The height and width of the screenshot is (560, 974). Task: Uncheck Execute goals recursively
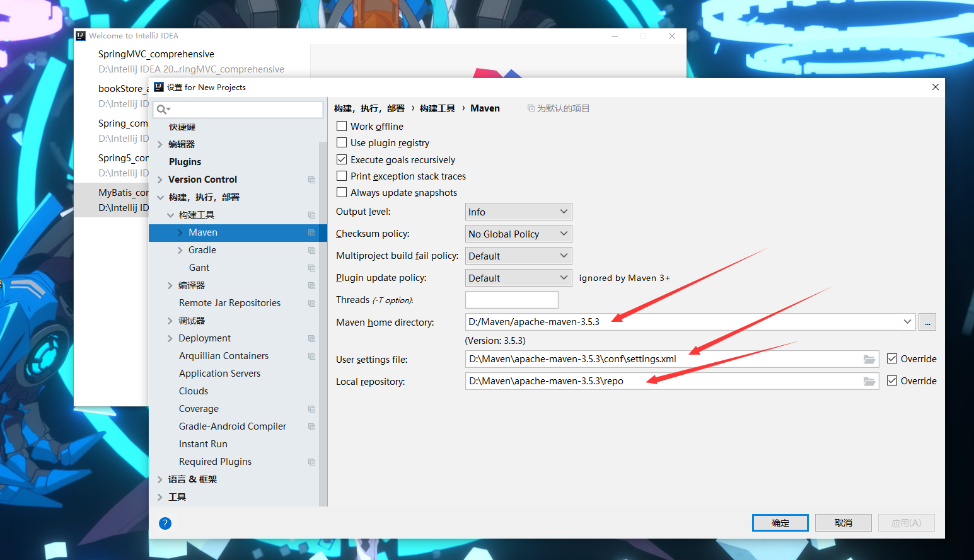(x=342, y=159)
